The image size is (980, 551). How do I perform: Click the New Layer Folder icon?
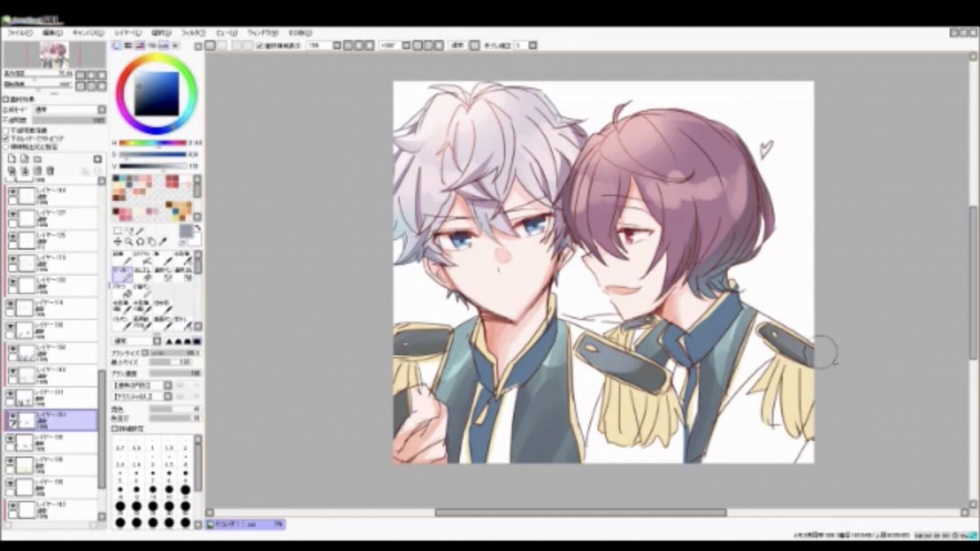tap(38, 158)
